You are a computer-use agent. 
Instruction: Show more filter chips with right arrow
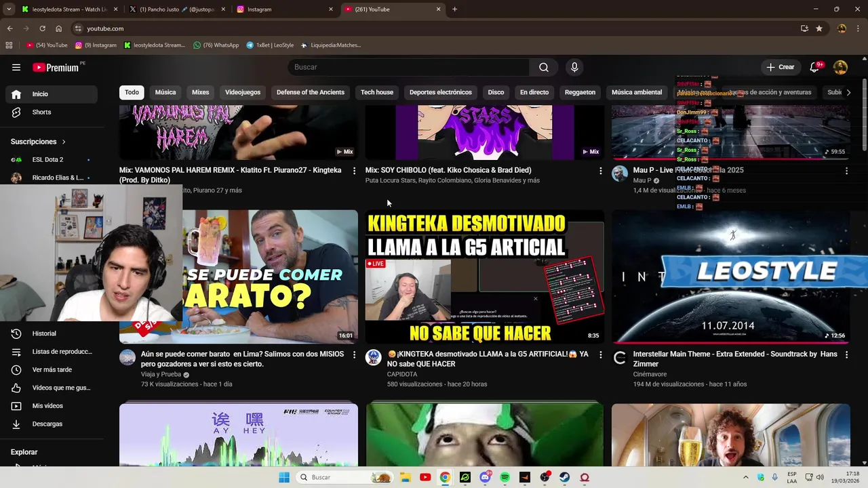[848, 92]
